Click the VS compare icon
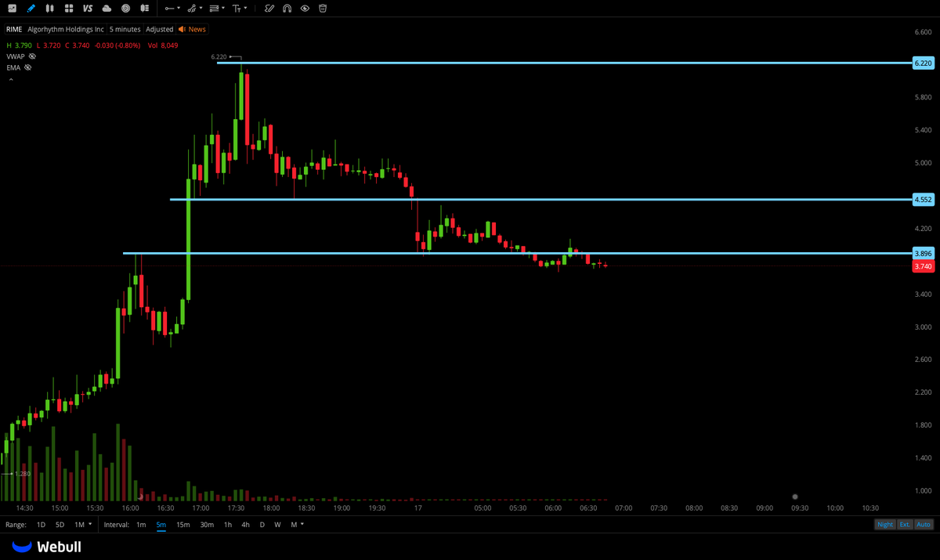This screenshot has width=940, height=560. click(x=87, y=8)
